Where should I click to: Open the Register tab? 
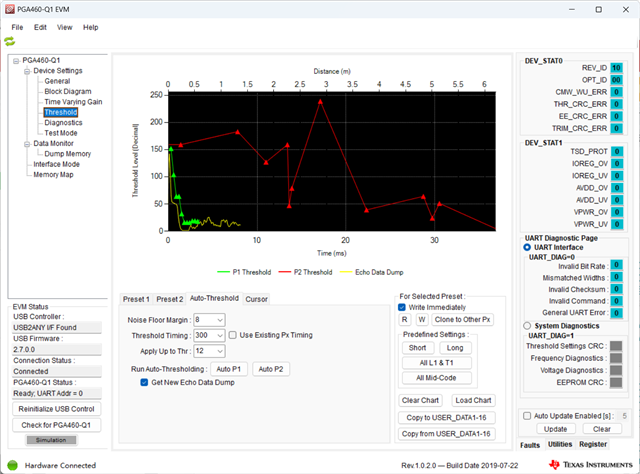tap(593, 444)
